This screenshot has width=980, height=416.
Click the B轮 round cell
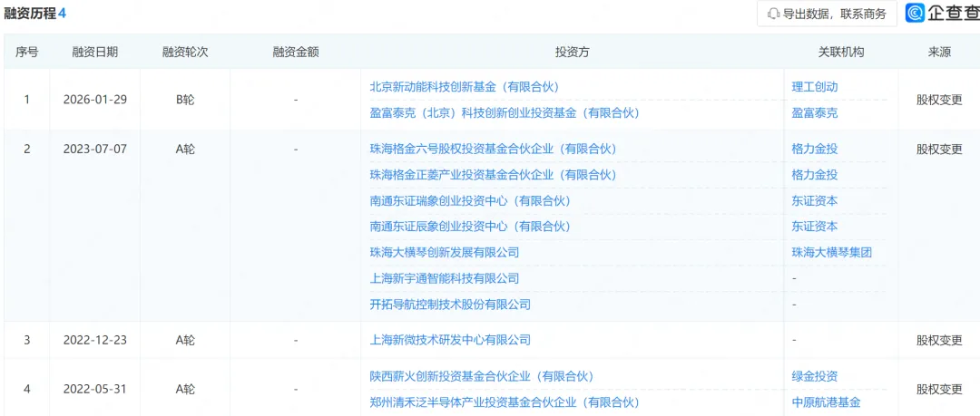pos(185,100)
